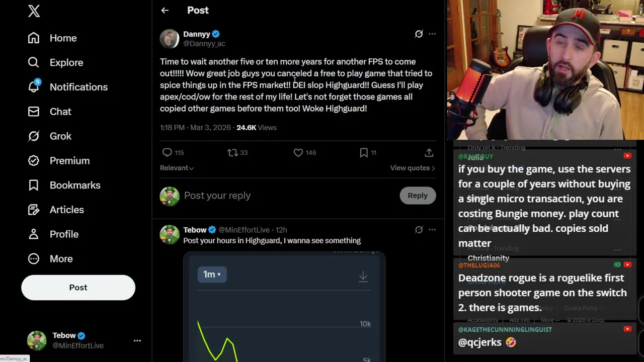Open Tebow account switcher menu
Screen dimensions: 644x362
pos(137,340)
